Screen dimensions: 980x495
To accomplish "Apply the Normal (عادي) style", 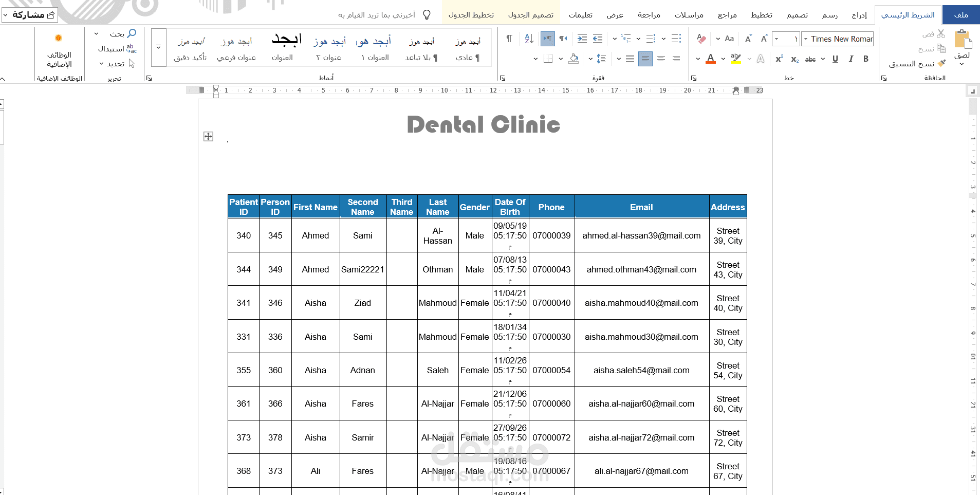I will coord(468,48).
